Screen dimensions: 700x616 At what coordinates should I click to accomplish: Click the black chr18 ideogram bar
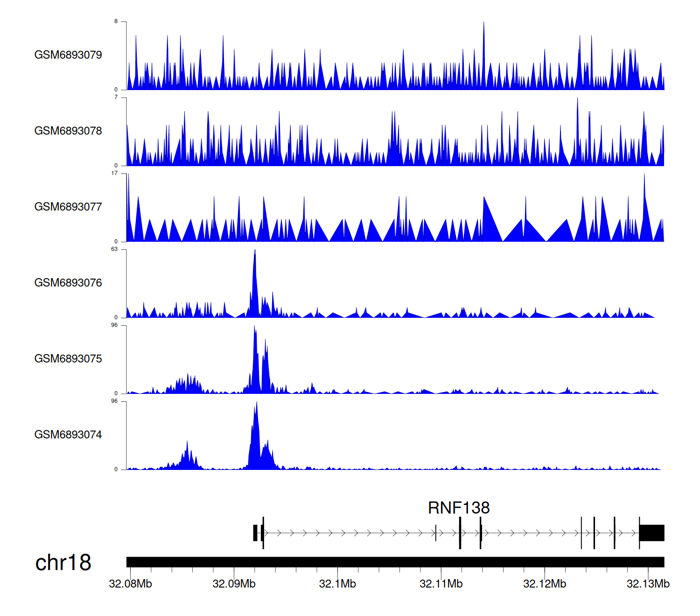(395, 562)
